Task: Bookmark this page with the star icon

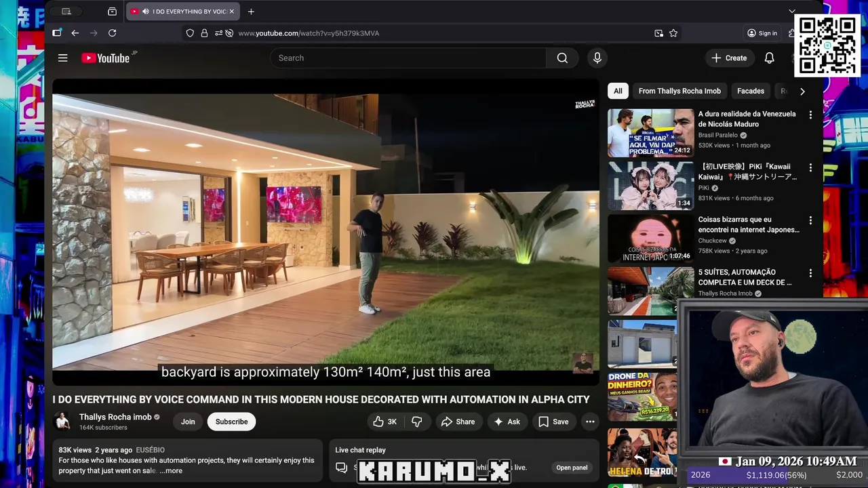Action: tap(673, 33)
